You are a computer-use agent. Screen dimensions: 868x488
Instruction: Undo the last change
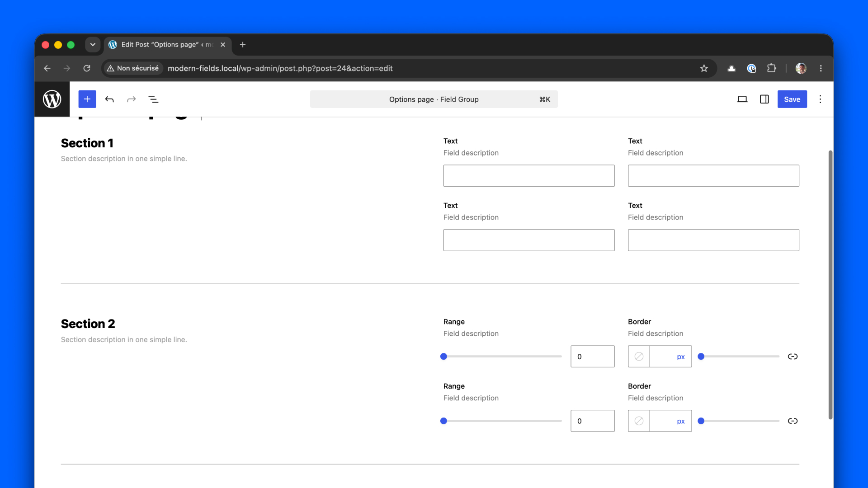[x=109, y=99]
